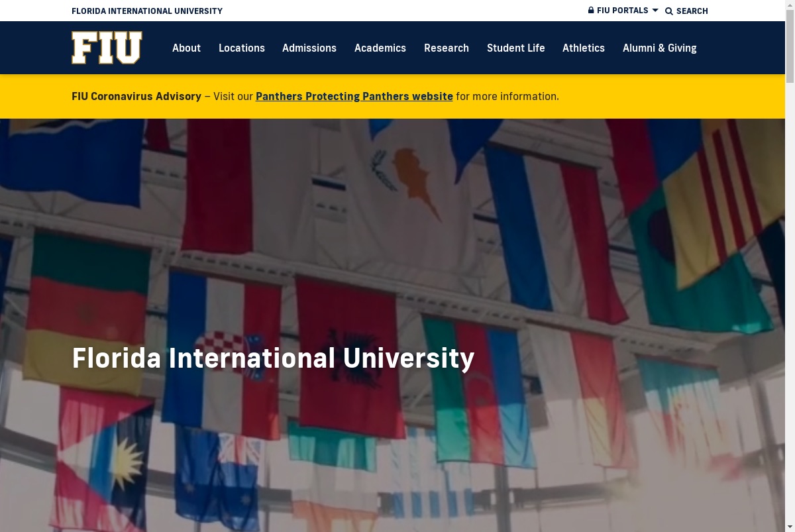The width and height of the screenshot is (795, 532).
Task: Click the FIU Portals lock icon
Action: (x=591, y=11)
